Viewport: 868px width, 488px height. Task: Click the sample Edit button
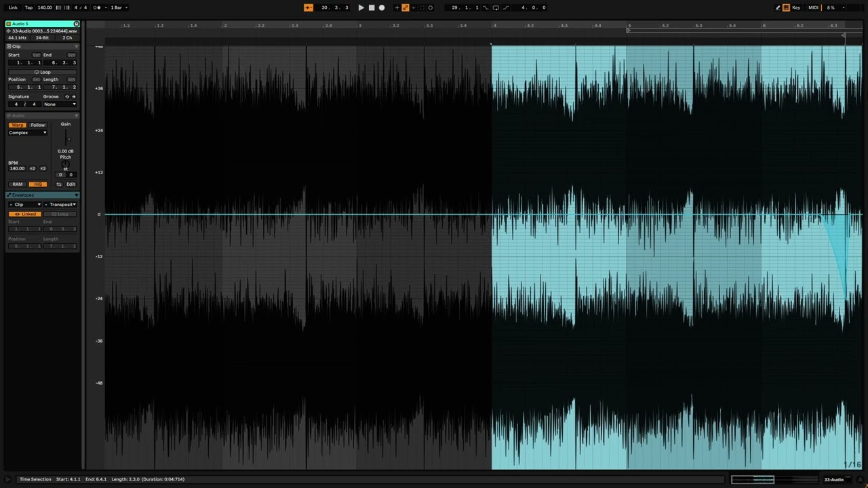pyautogui.click(x=71, y=184)
